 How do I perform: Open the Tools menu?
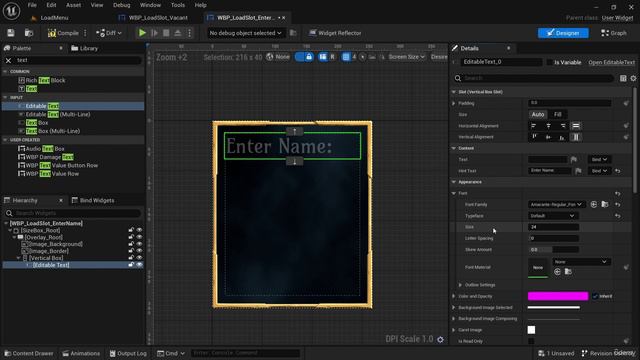[178, 5]
